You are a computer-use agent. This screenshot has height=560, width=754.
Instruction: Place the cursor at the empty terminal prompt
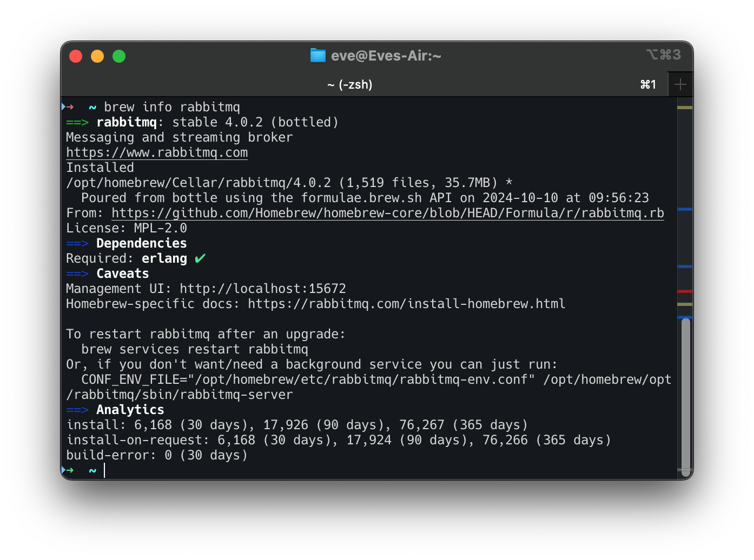click(104, 470)
